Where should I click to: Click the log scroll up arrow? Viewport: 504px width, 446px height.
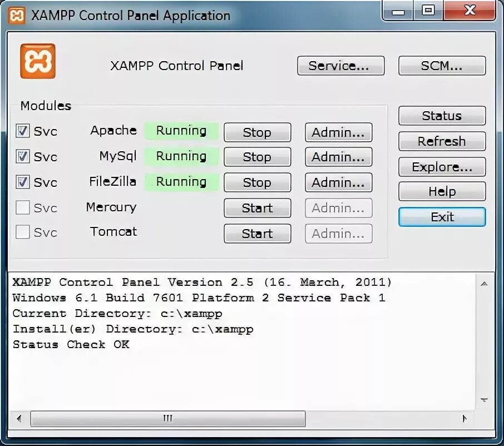485,284
